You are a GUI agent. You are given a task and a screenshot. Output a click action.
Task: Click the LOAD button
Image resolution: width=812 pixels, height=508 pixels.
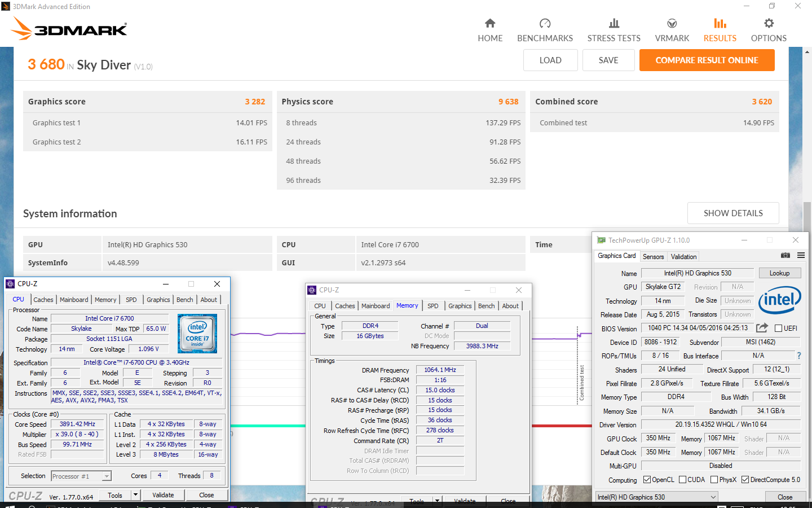coord(550,60)
